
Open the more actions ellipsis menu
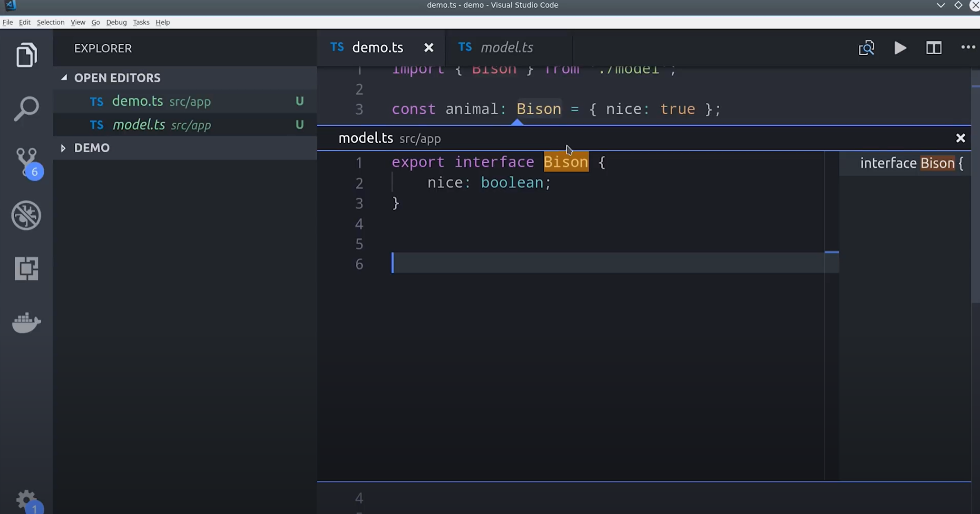point(968,47)
